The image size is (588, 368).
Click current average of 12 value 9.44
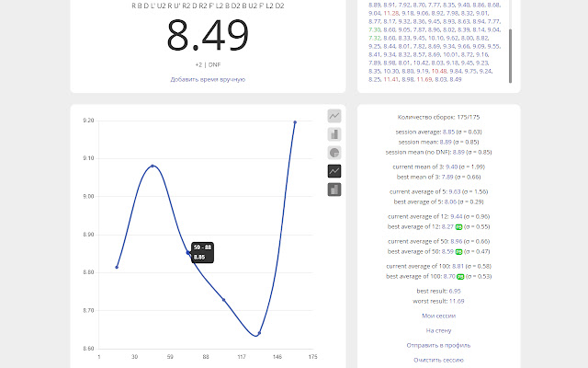click(x=457, y=216)
